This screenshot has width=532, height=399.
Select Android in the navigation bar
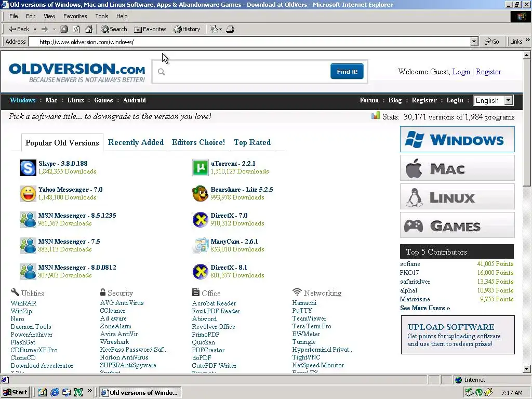pyautogui.click(x=135, y=100)
